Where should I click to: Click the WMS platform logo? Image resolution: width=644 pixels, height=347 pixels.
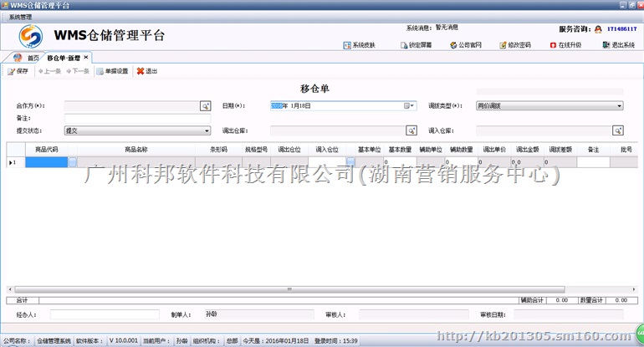(x=30, y=36)
